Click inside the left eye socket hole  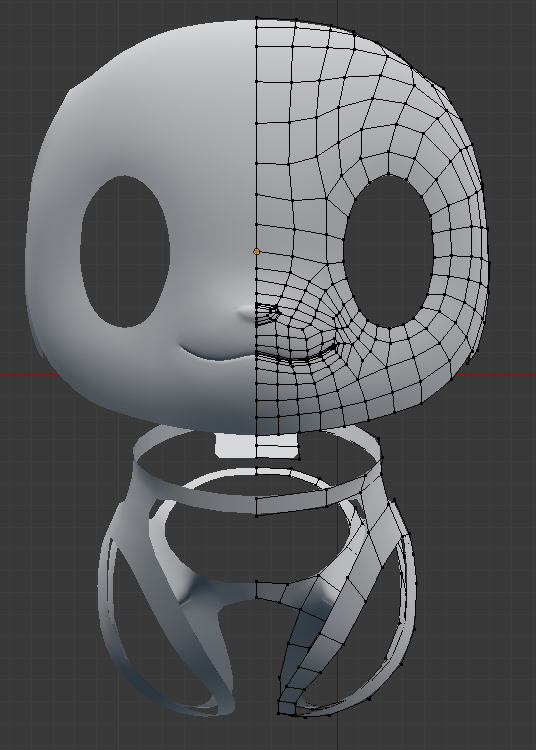point(125,251)
